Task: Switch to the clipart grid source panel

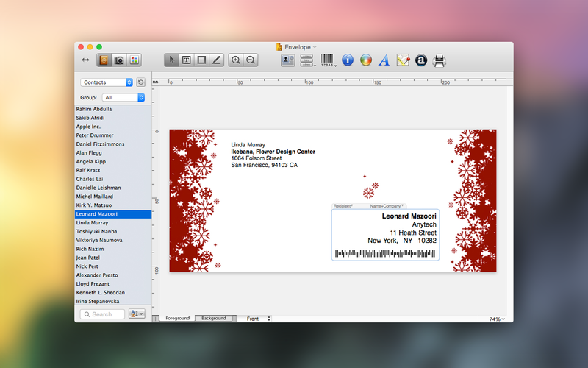Action: click(x=134, y=60)
